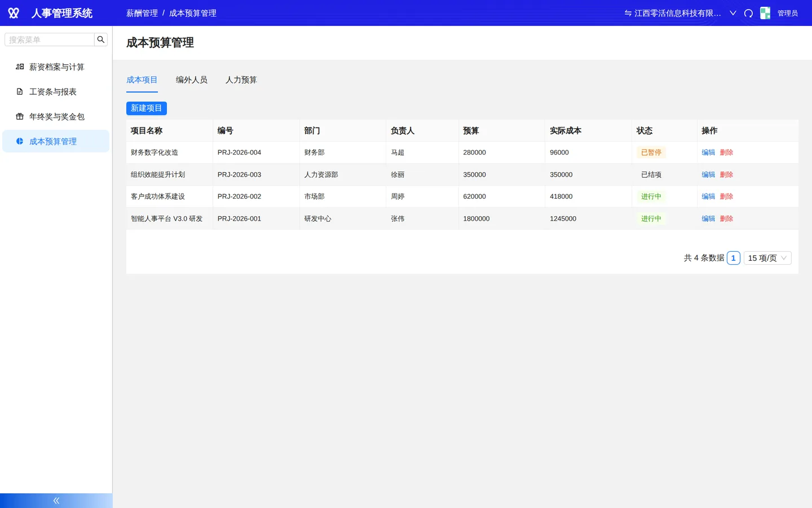Click the 管理员 user name

click(788, 13)
